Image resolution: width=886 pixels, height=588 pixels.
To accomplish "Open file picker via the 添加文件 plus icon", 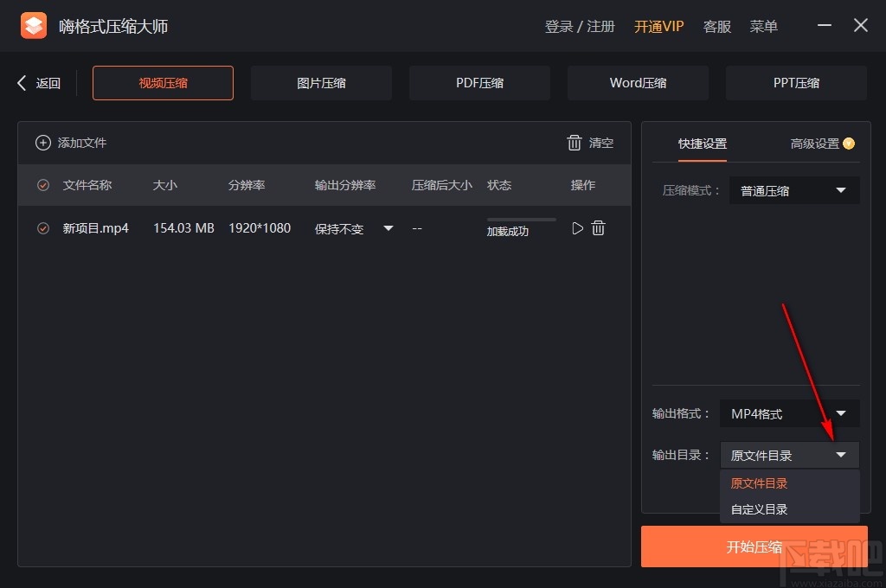I will pos(43,143).
